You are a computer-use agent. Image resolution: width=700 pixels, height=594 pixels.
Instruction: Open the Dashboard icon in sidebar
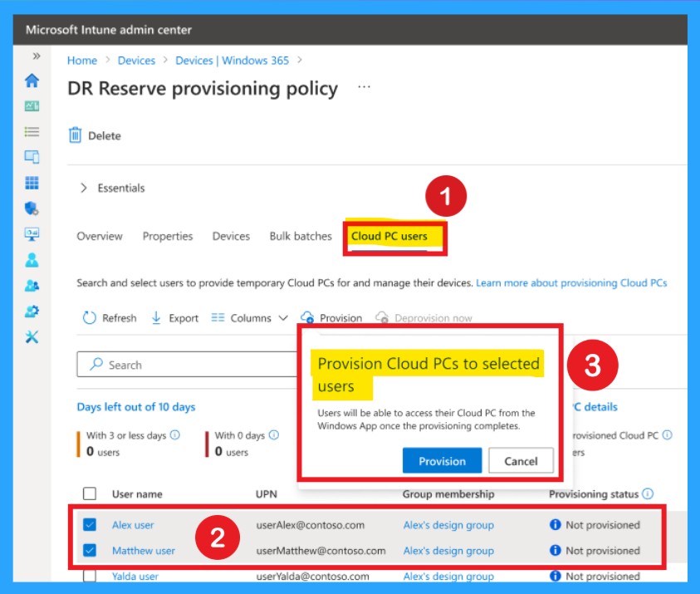tap(32, 106)
